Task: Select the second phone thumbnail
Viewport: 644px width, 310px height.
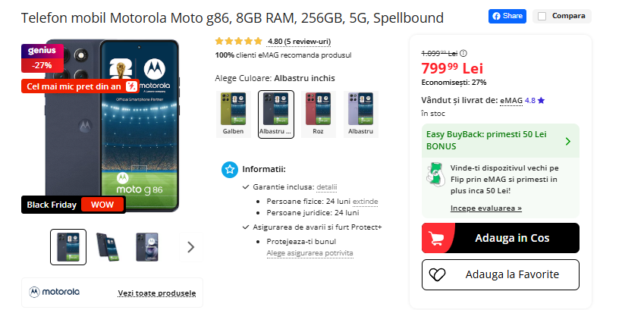Action: [107, 246]
